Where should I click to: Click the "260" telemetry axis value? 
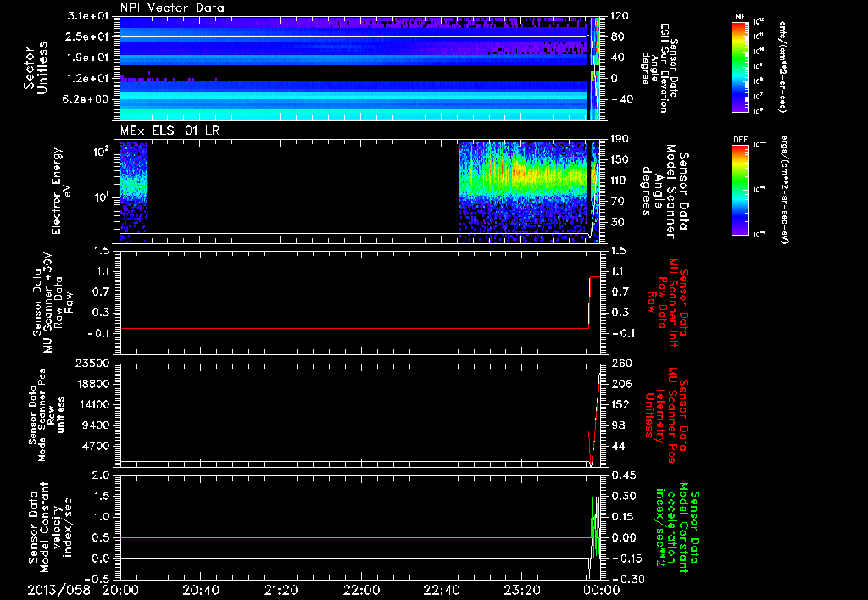coord(621,364)
